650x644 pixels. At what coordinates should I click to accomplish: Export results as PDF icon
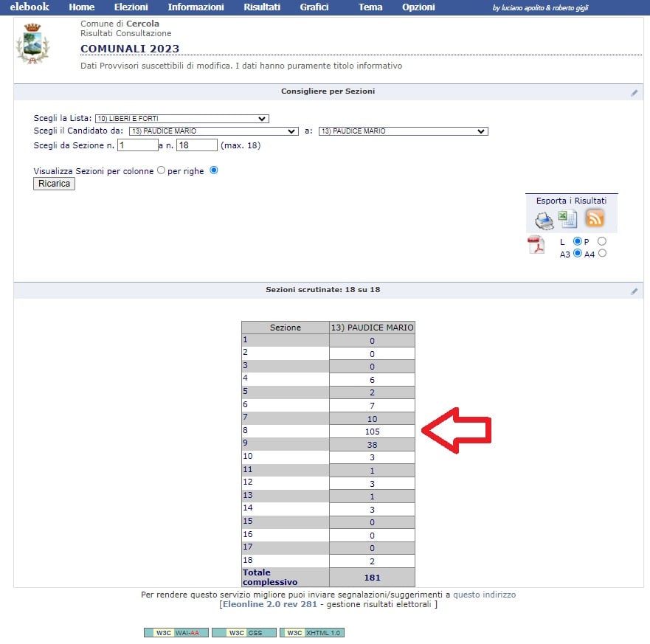click(x=536, y=246)
